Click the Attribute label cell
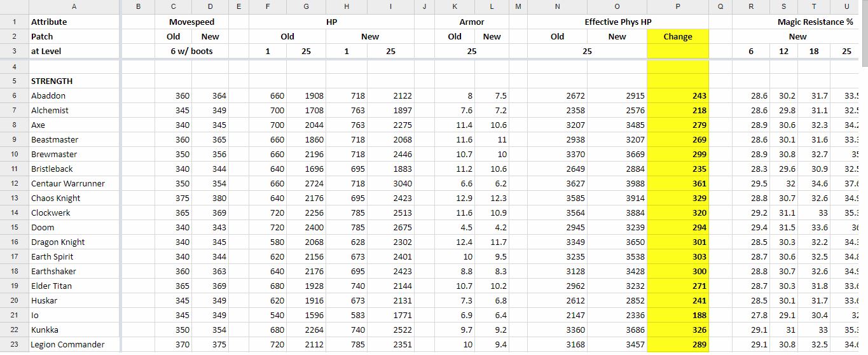The image size is (868, 355). (x=74, y=22)
